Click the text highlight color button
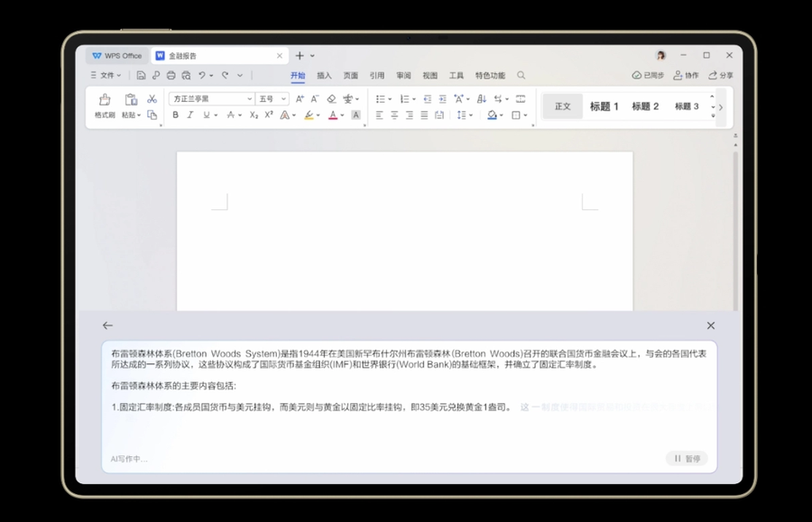 [x=309, y=114]
